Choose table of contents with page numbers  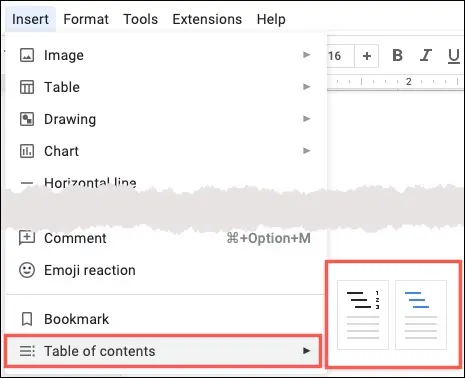[x=363, y=315]
